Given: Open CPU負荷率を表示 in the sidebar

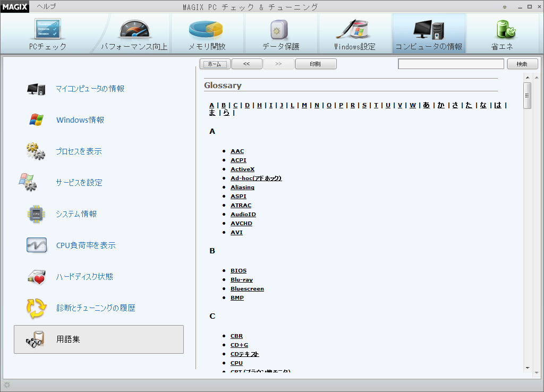Looking at the screenshot, I should point(86,245).
